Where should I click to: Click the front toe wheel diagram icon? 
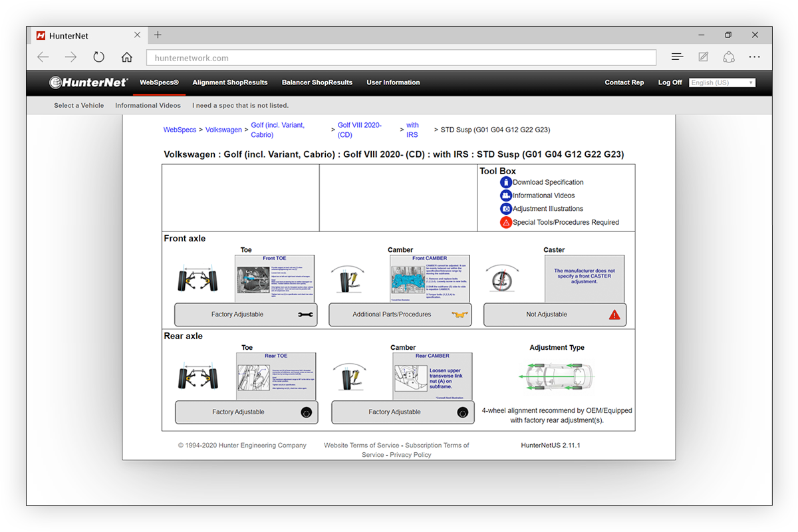pos(197,281)
